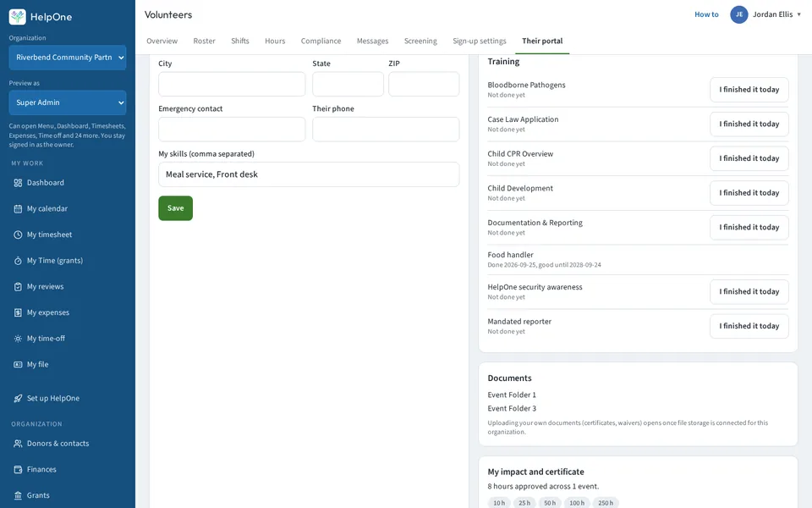Click the My calendar icon
This screenshot has height=508, width=812.
click(18, 209)
